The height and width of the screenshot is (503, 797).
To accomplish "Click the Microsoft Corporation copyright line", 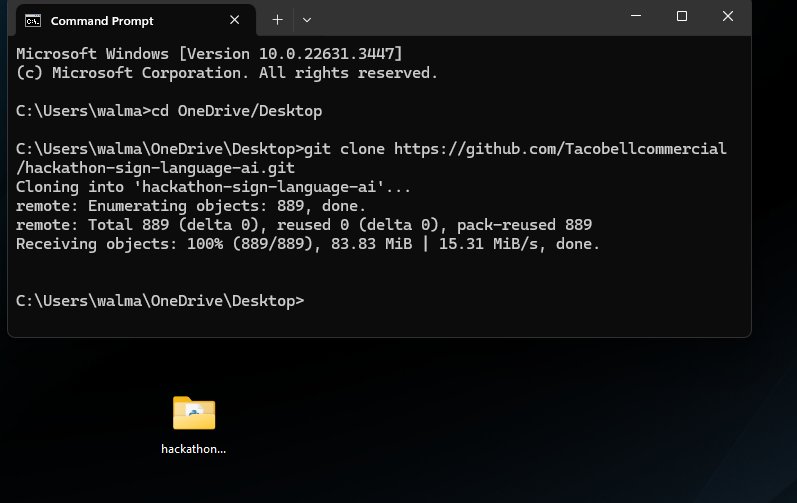I will (227, 73).
